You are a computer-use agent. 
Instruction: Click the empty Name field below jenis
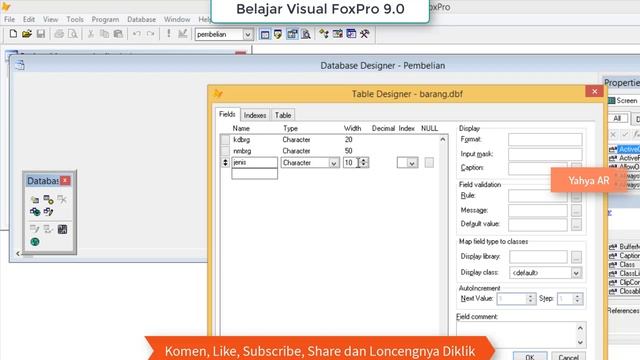coord(254,174)
